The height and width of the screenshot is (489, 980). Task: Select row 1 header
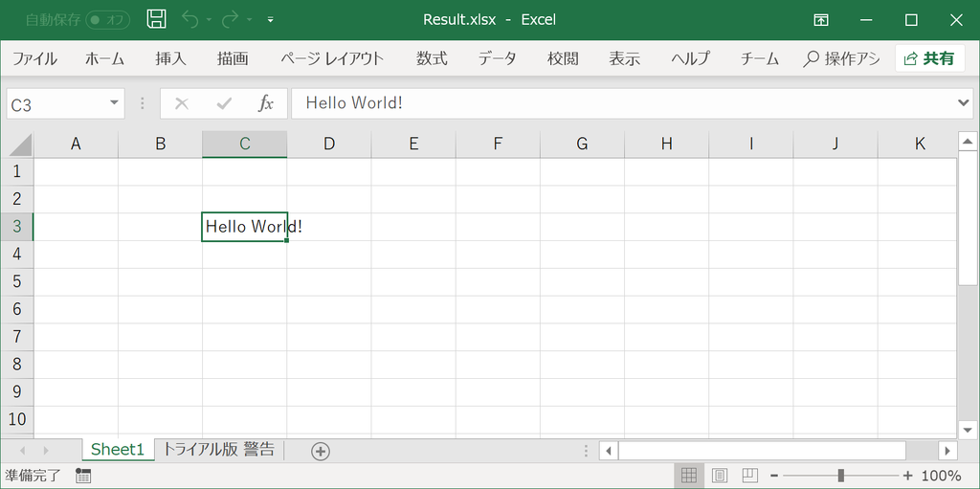(17, 172)
